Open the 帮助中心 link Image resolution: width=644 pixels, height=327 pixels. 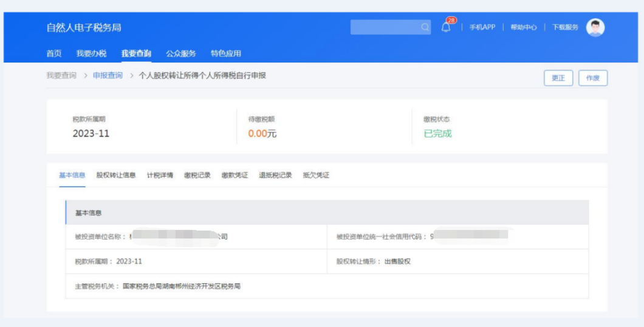[x=523, y=27]
